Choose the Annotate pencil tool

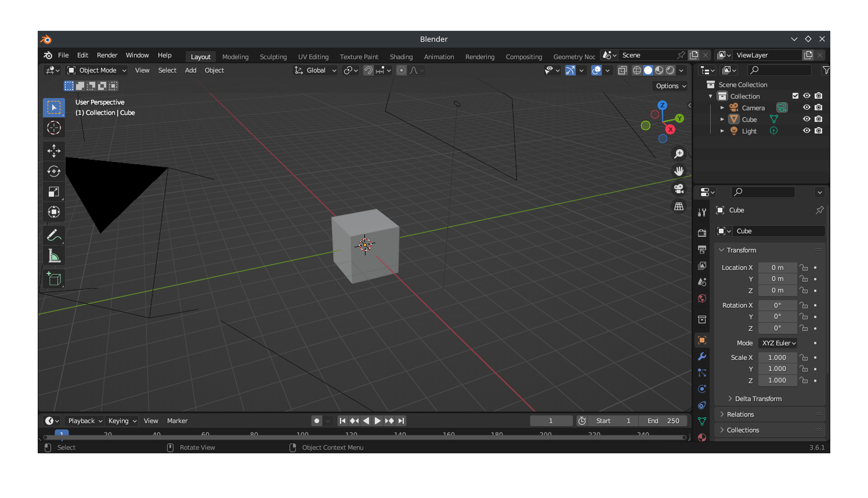pos(54,235)
